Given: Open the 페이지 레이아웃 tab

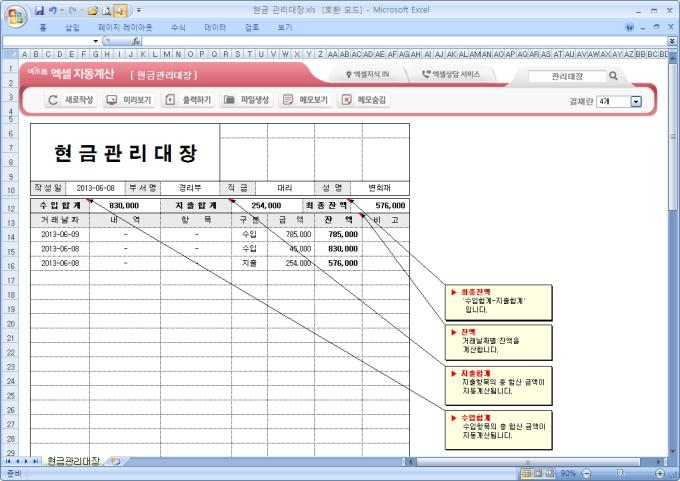Looking at the screenshot, I should [125, 27].
